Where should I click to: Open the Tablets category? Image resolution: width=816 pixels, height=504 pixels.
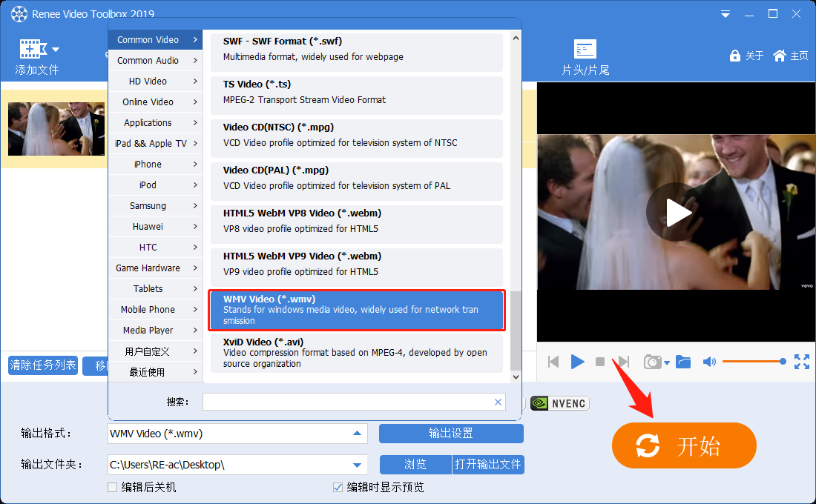(x=155, y=288)
